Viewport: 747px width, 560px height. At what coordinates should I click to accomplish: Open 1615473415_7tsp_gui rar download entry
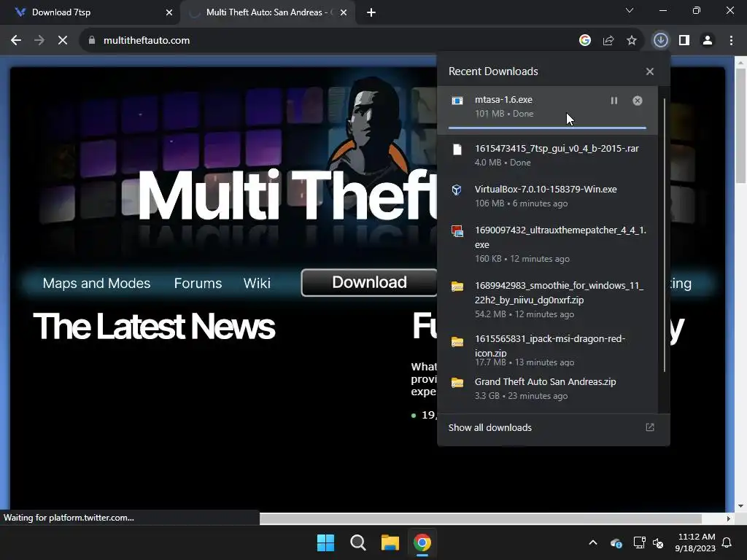[547, 155]
